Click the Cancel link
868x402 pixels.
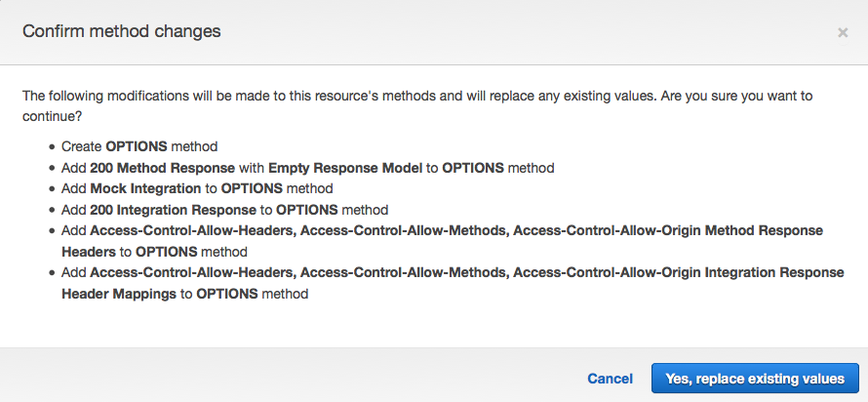point(610,379)
